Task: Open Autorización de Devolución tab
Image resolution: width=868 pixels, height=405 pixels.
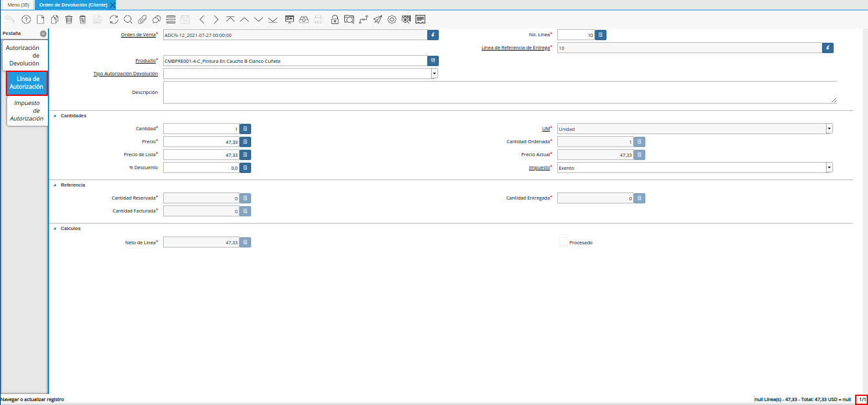Action: point(24,56)
